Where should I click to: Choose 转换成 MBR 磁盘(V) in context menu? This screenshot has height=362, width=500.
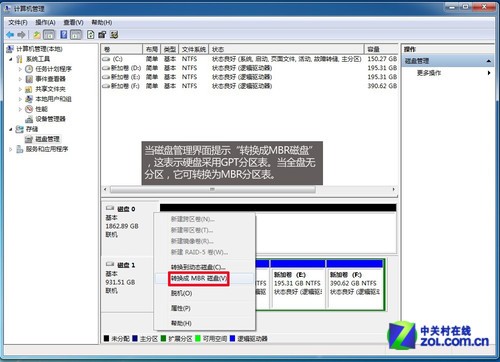[204, 278]
